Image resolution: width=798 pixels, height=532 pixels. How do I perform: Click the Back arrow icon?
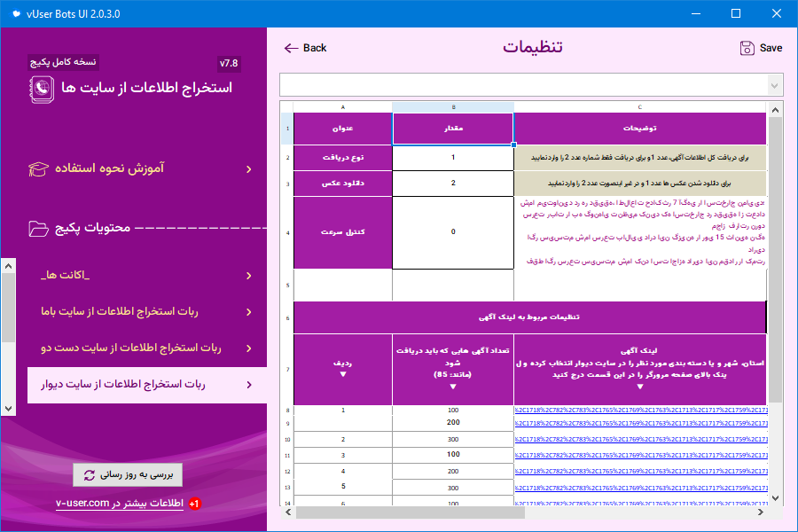[291, 48]
